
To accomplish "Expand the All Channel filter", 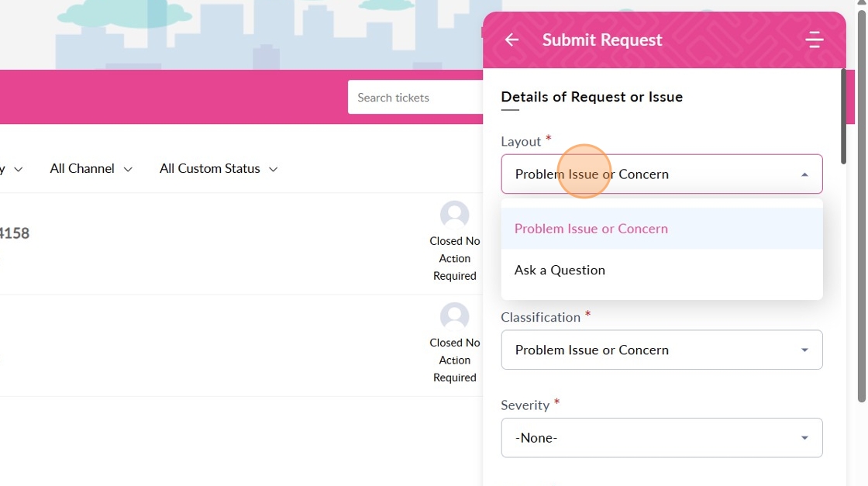I will (91, 168).
